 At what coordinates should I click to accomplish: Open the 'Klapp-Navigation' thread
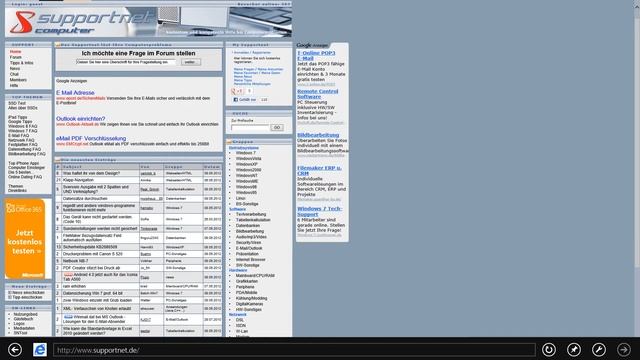click(x=78, y=180)
